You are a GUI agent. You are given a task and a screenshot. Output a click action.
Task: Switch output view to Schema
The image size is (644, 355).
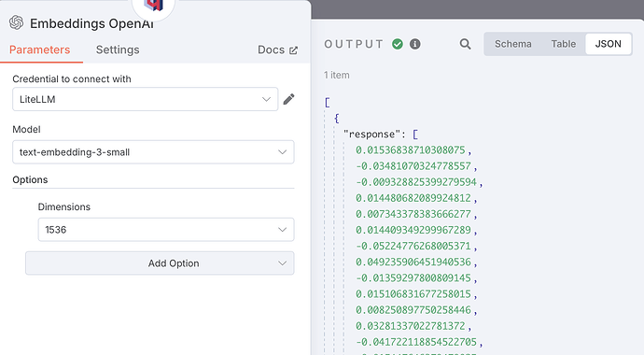(513, 44)
